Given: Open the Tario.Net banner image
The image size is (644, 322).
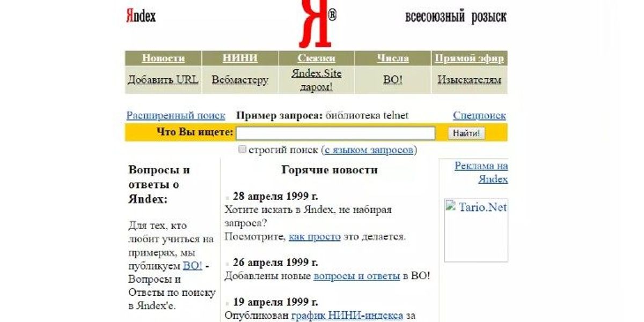Looking at the screenshot, I should 476,230.
